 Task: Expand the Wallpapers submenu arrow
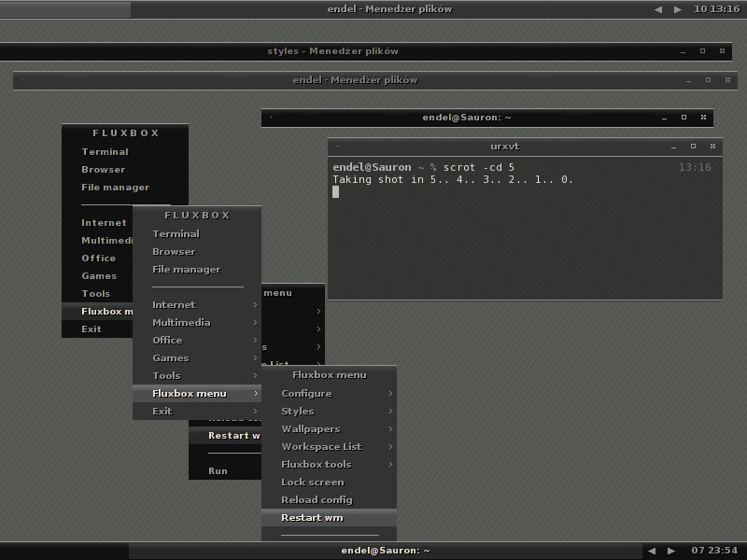pos(390,429)
